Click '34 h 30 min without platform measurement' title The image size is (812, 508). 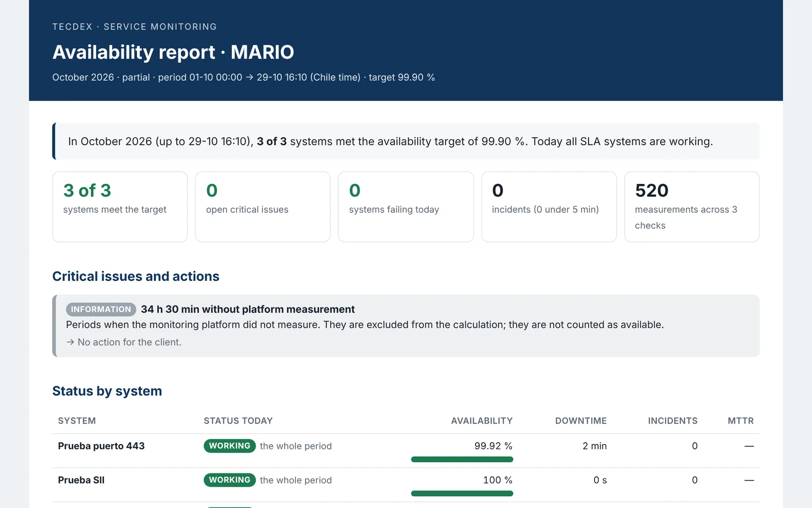click(248, 309)
